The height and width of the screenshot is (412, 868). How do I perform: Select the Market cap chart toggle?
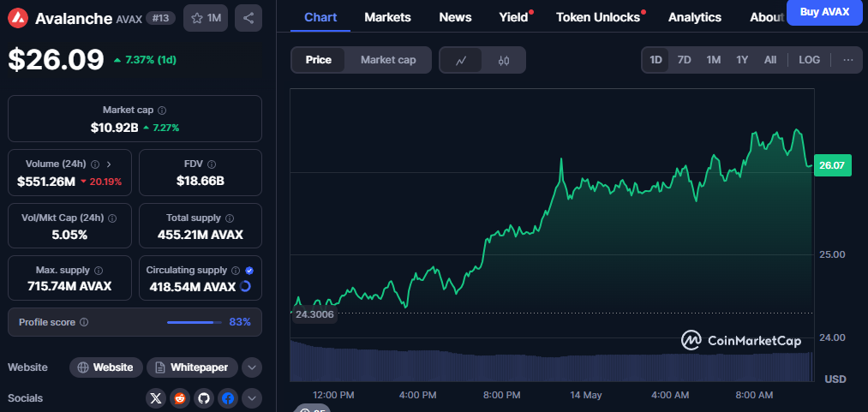[x=388, y=60]
